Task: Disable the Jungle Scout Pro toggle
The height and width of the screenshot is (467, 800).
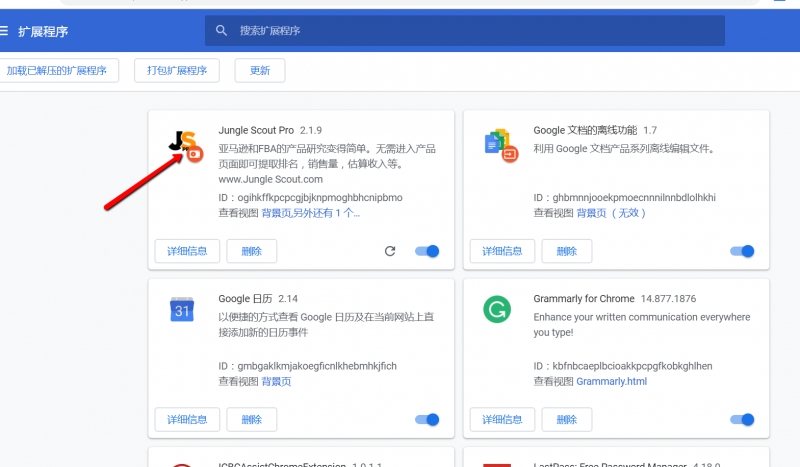Action: click(427, 251)
